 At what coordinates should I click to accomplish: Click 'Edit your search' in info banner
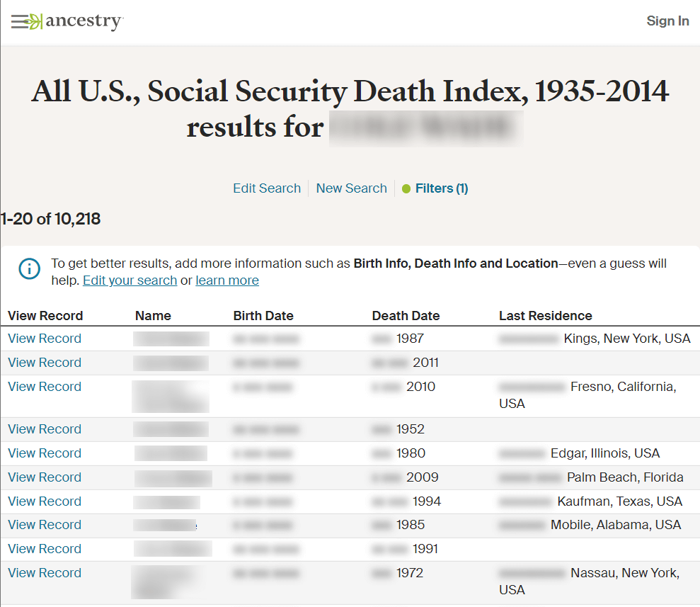pyautogui.click(x=130, y=280)
